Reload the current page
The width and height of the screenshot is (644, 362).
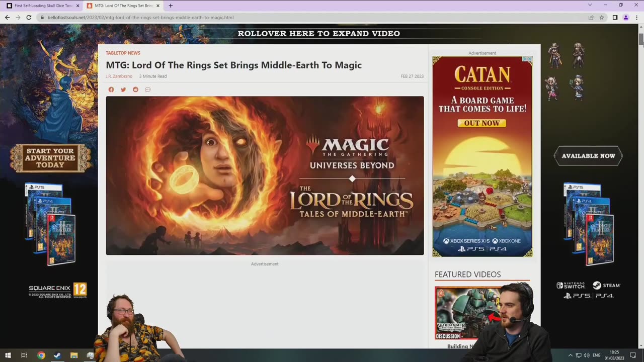29,17
